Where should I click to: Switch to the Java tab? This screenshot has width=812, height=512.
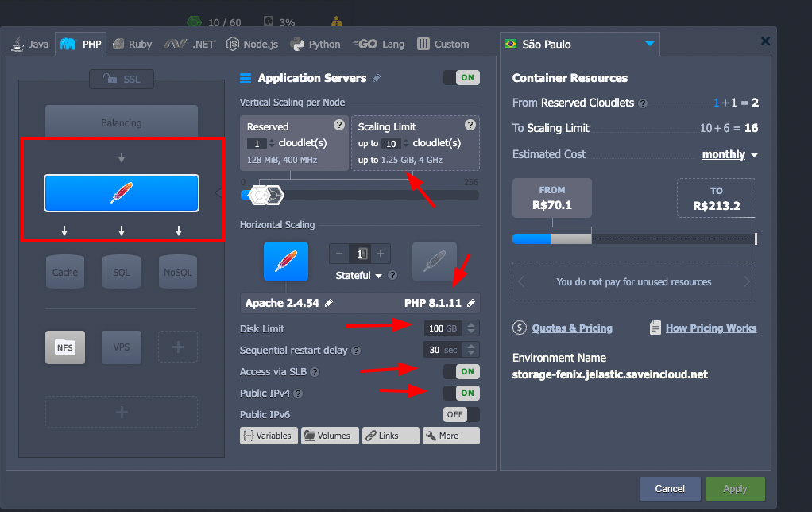tap(30, 45)
